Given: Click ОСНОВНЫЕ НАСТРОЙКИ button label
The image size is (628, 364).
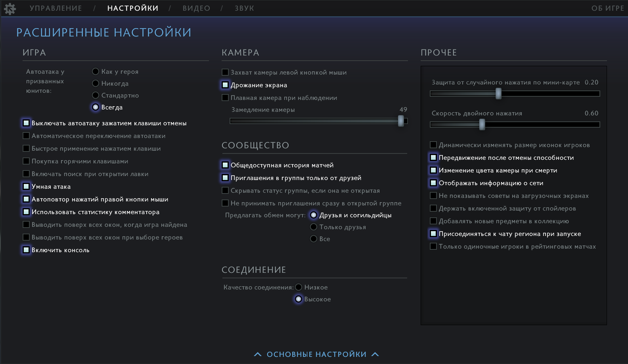Looking at the screenshot, I should pos(316,354).
